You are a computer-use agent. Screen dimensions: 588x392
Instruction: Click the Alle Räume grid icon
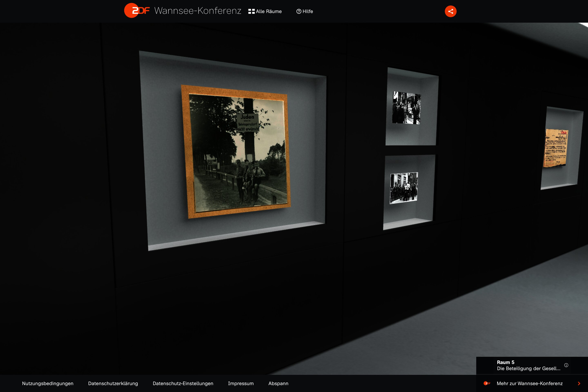click(x=251, y=11)
